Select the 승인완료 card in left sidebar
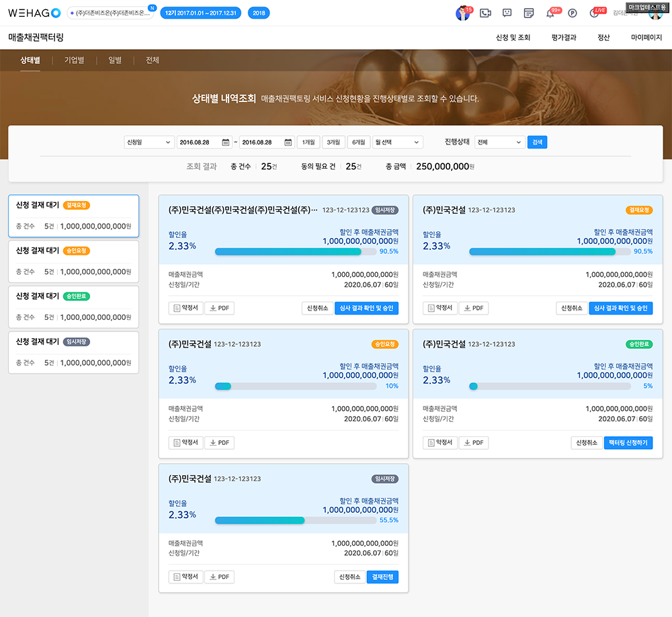This screenshot has height=617, width=672. [73, 306]
